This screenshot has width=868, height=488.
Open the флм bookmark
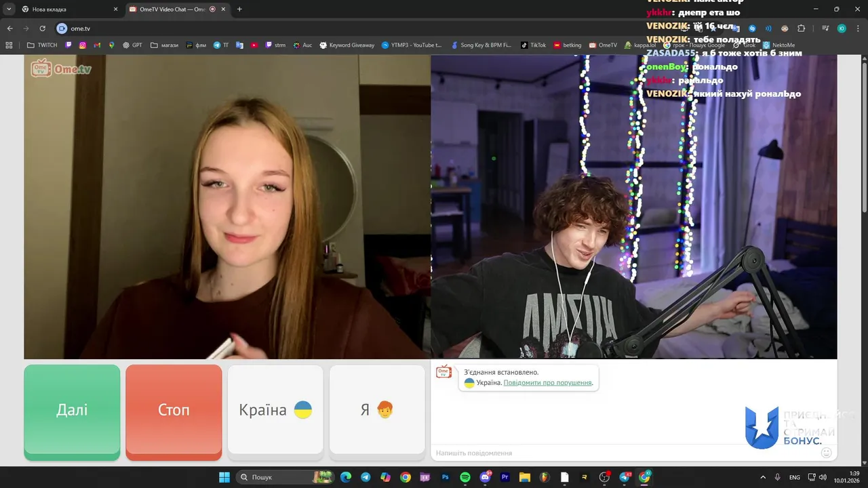pos(195,45)
